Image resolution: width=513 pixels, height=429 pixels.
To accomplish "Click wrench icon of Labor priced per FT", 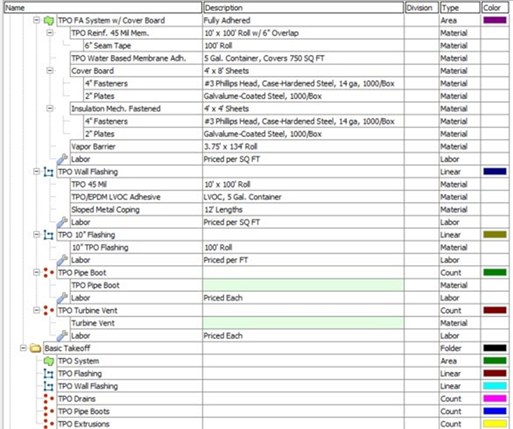I will [x=62, y=260].
